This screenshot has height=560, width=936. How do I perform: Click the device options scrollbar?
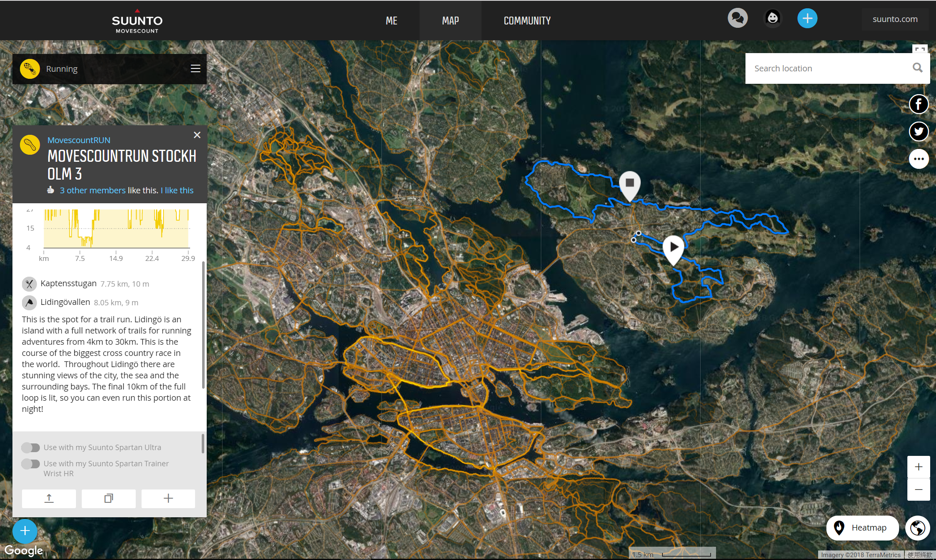(x=203, y=443)
